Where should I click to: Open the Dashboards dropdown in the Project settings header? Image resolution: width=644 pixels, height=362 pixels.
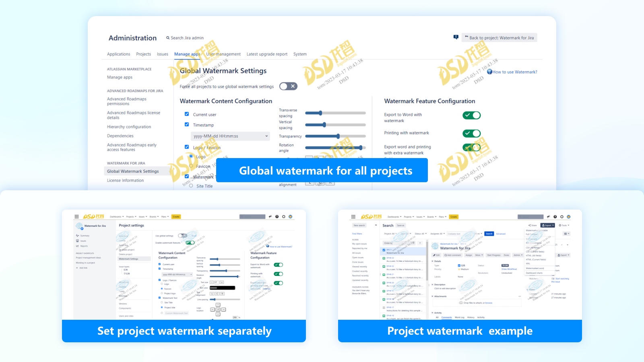tap(117, 217)
